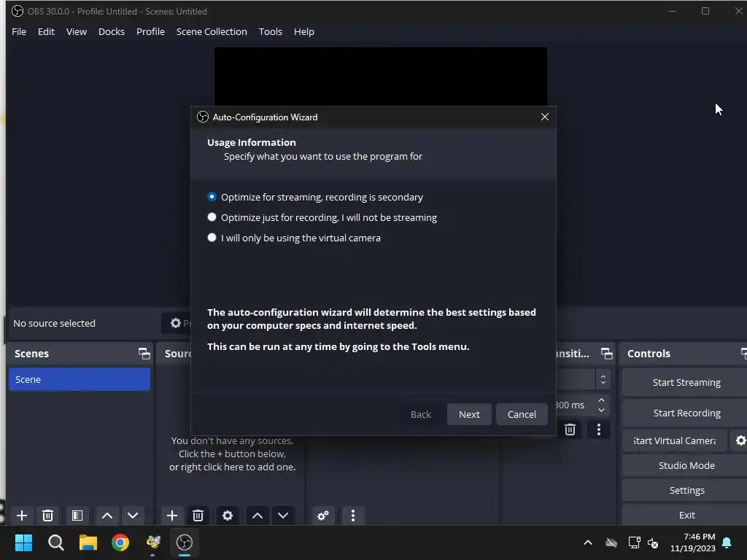Open scene filters icon in Scenes toolbar
Viewport: 747px width, 560px height.
(77, 516)
